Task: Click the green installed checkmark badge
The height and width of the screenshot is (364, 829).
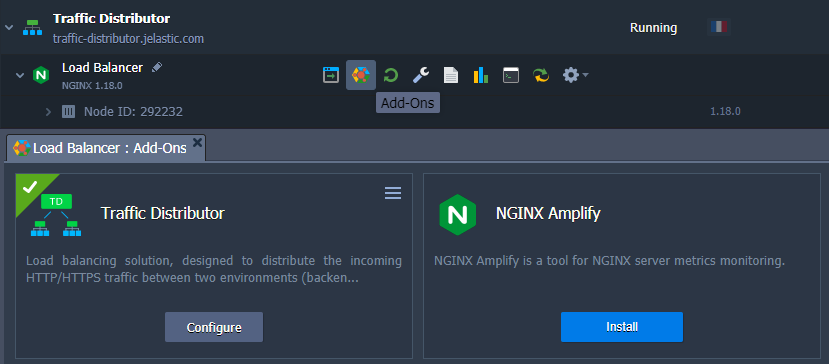Action: pos(31,188)
